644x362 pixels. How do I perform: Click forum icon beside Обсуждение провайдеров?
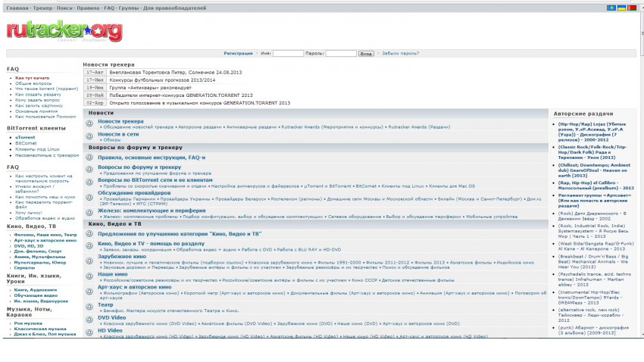click(89, 195)
